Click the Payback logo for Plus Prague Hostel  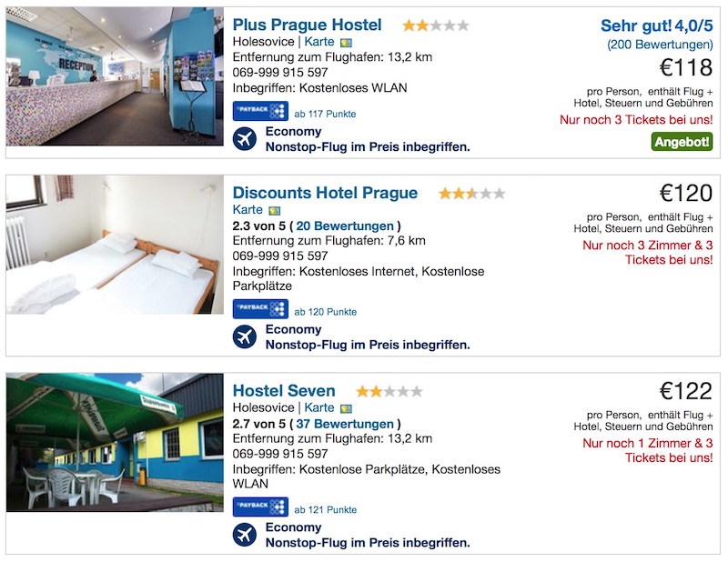coord(260,113)
